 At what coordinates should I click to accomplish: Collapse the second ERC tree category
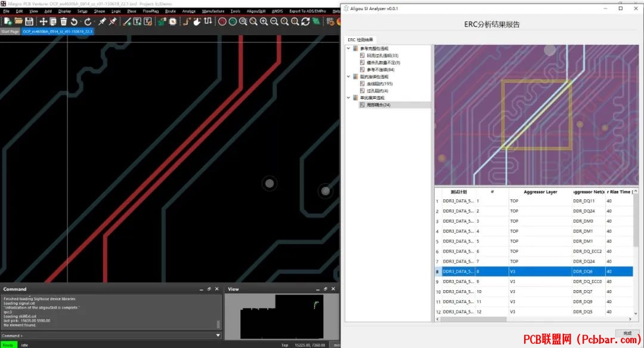[x=349, y=76]
